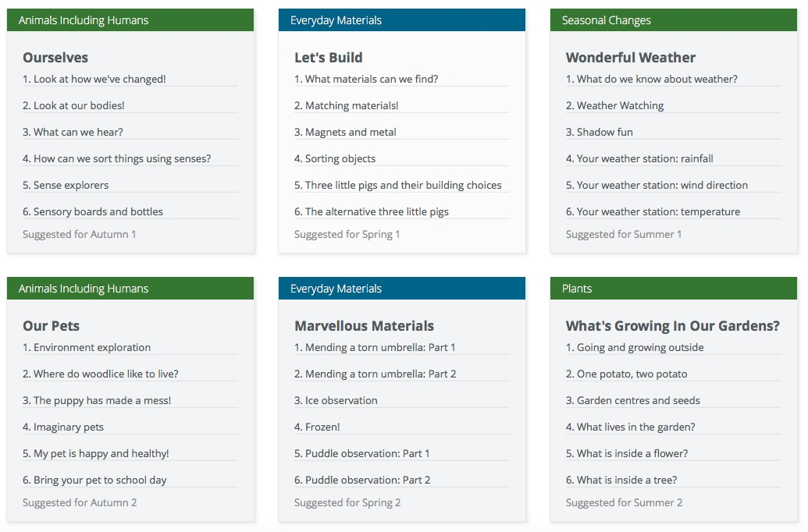Click the Marvellous Materials unit title
This screenshot has height=532, width=808.
[x=364, y=326]
